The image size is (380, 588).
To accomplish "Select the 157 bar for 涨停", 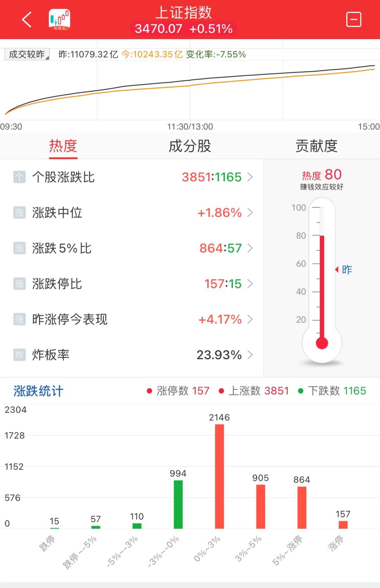I will pos(343,525).
